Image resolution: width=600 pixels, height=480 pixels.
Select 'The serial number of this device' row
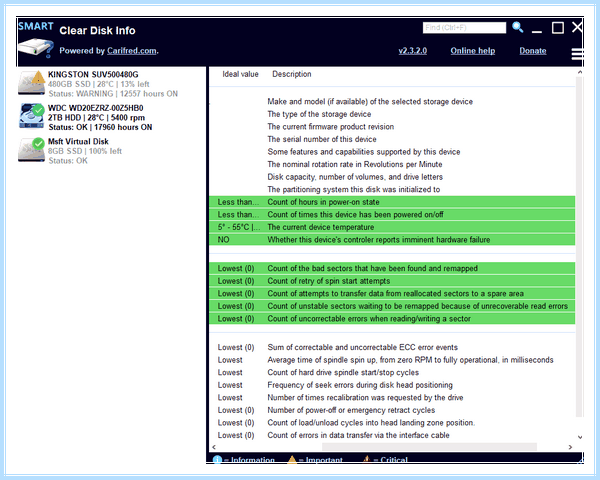click(392, 139)
